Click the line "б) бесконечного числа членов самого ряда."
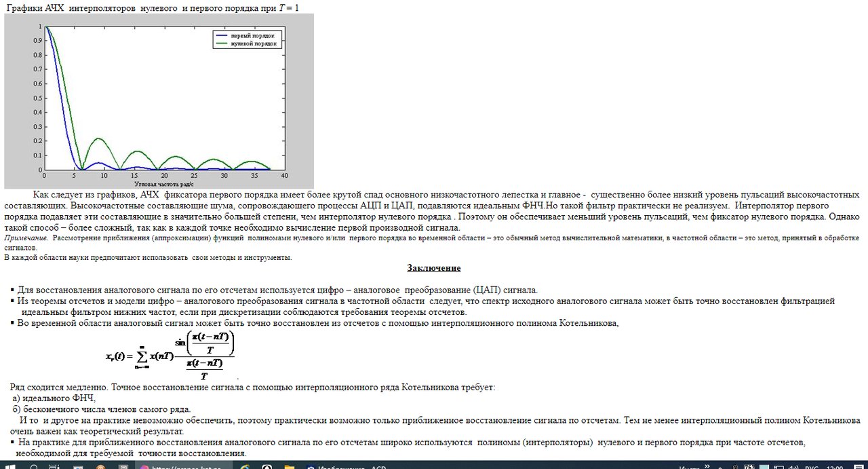868x469 pixels. (102, 409)
